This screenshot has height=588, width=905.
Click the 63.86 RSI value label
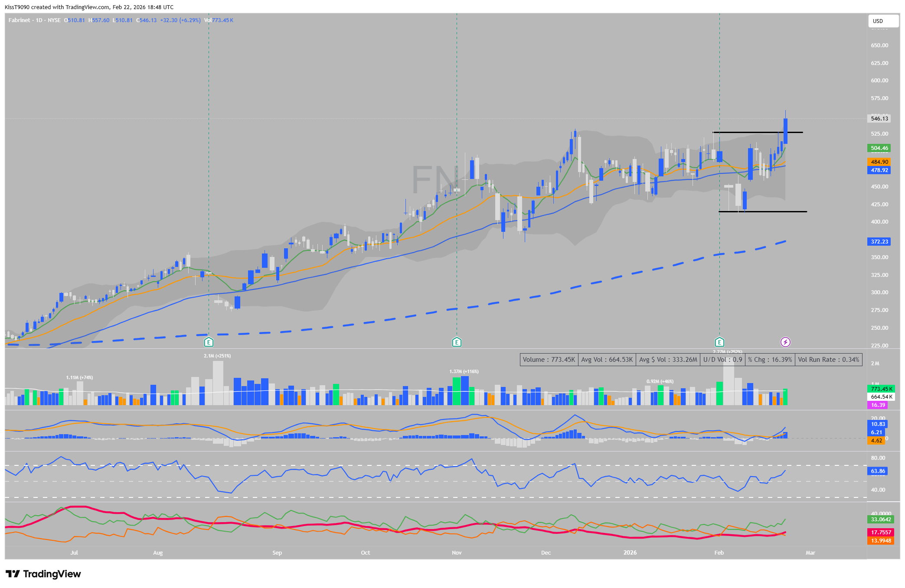878,471
